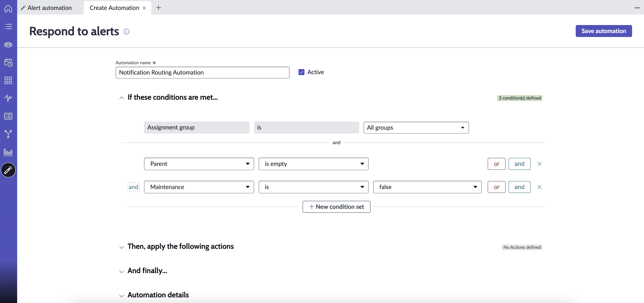Open the three-dots more options menu
Viewport: 644px width, 303px height.
pyautogui.click(x=637, y=8)
